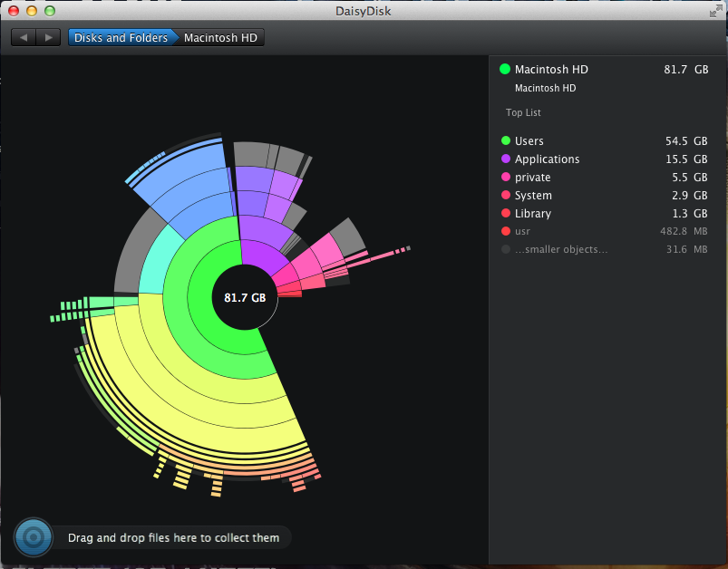Select the Macintosh HD breadcrumb

click(220, 37)
